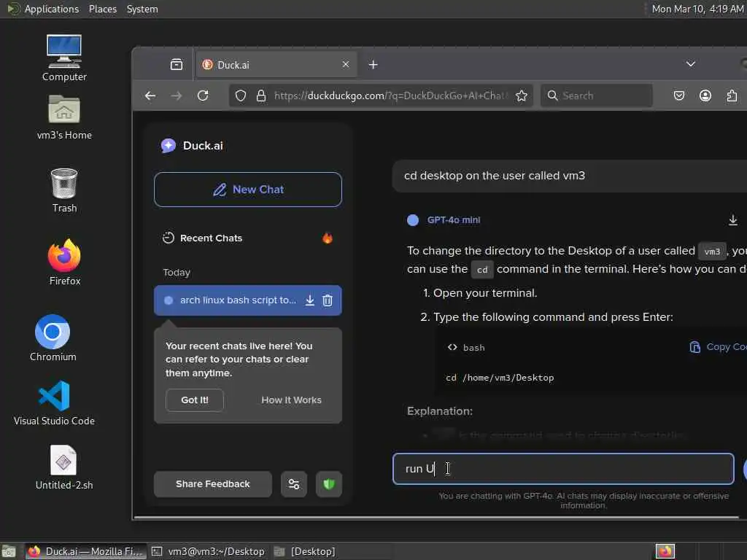The height and width of the screenshot is (560, 747).
Task: Download this conversation via download icon
Action: pyautogui.click(x=732, y=219)
